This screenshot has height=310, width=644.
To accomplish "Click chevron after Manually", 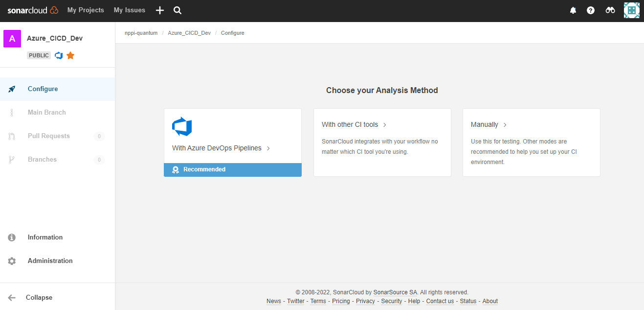I will 505,125.
